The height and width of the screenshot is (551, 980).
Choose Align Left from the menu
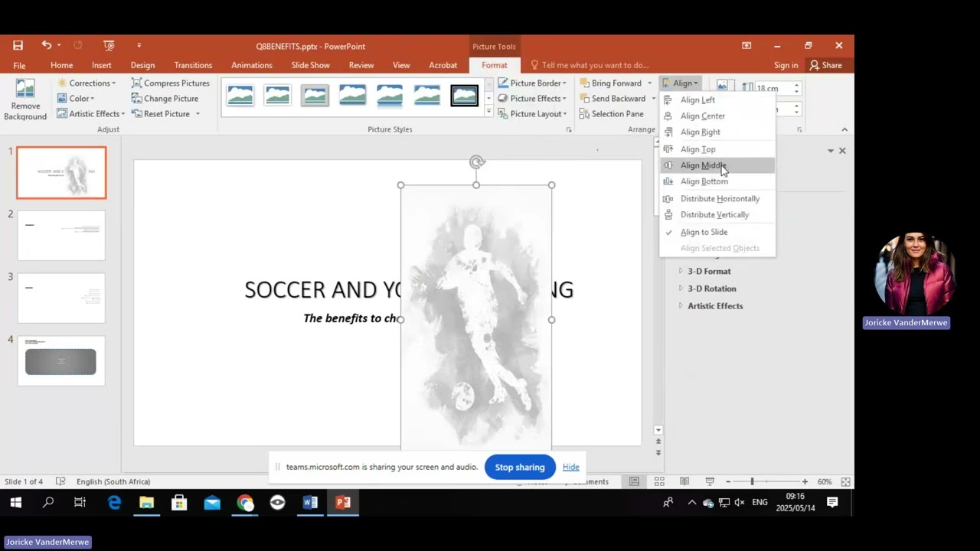(717, 99)
